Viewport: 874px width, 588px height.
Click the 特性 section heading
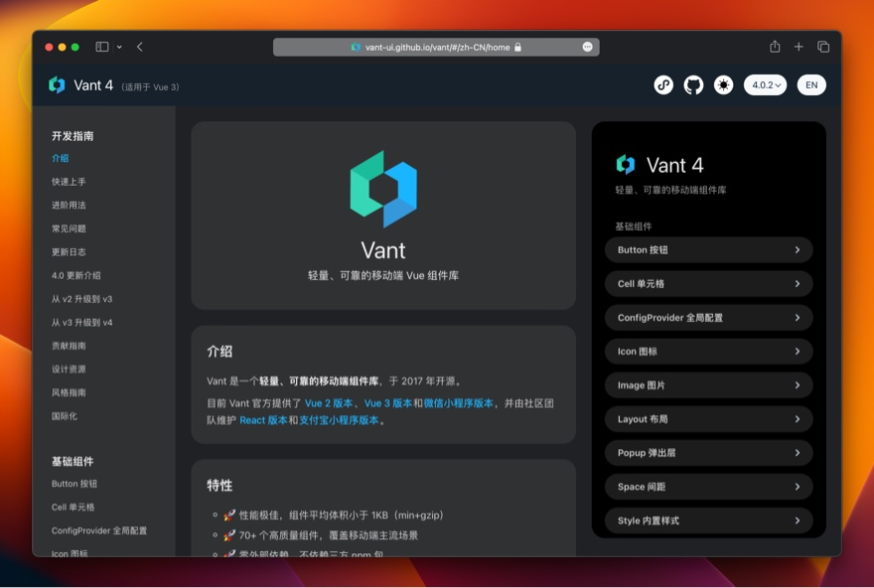[x=219, y=486]
